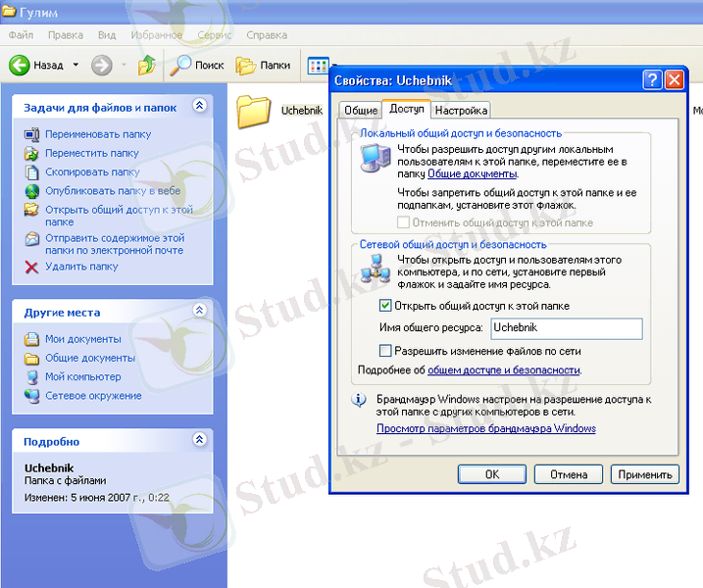Switch to the Доступ tab
The width and height of the screenshot is (703, 588).
pos(407,109)
